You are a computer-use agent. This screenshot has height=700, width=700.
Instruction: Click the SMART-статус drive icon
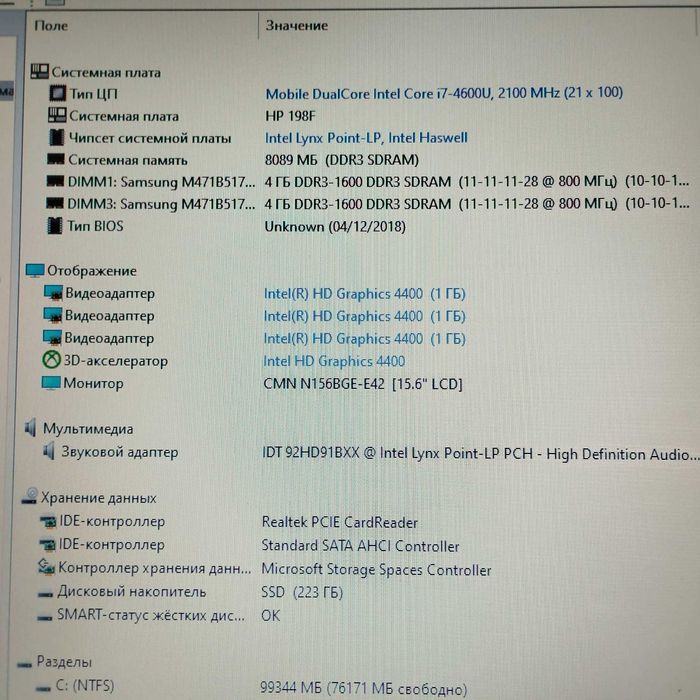[x=45, y=617]
